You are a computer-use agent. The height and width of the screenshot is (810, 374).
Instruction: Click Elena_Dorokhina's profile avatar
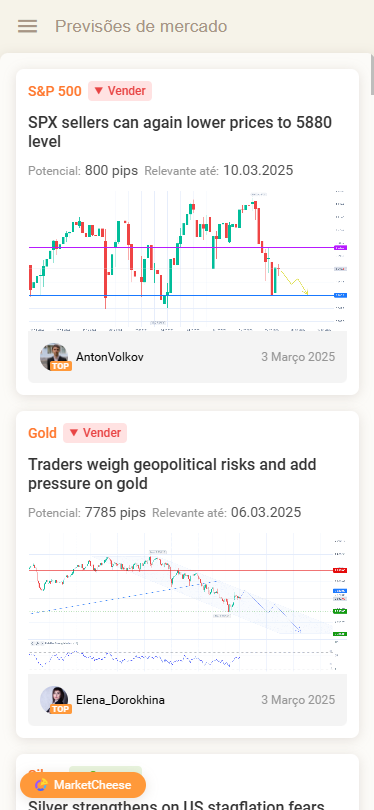click(54, 699)
